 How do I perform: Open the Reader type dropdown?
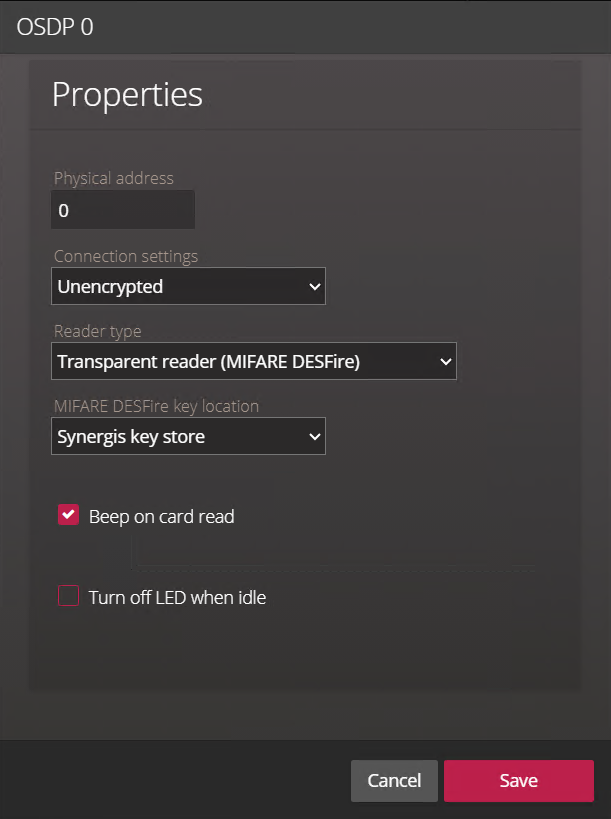[253, 362]
